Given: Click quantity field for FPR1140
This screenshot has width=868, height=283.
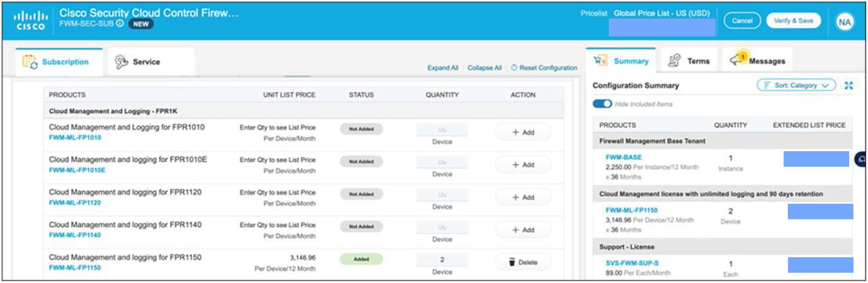Looking at the screenshot, I should [442, 227].
